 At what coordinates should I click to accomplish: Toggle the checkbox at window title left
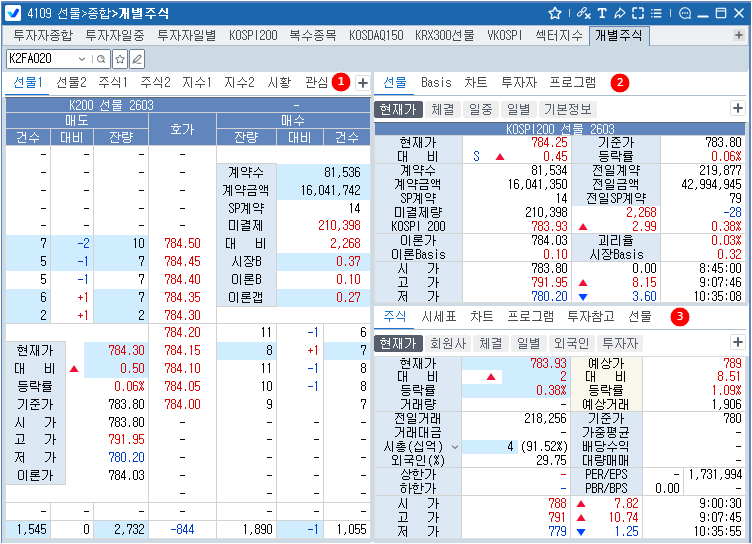click(14, 14)
